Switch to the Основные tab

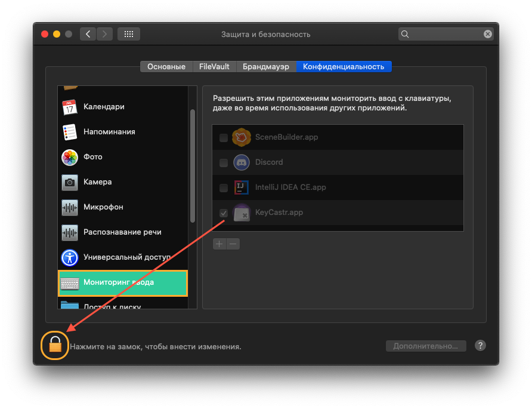166,67
